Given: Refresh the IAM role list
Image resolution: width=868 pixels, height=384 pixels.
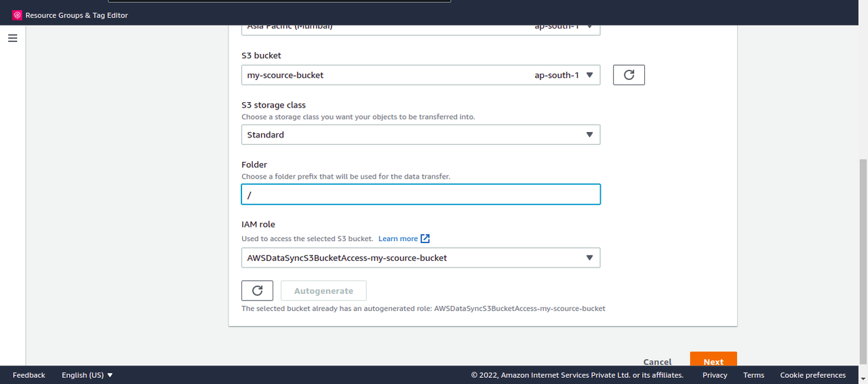Looking at the screenshot, I should point(257,291).
